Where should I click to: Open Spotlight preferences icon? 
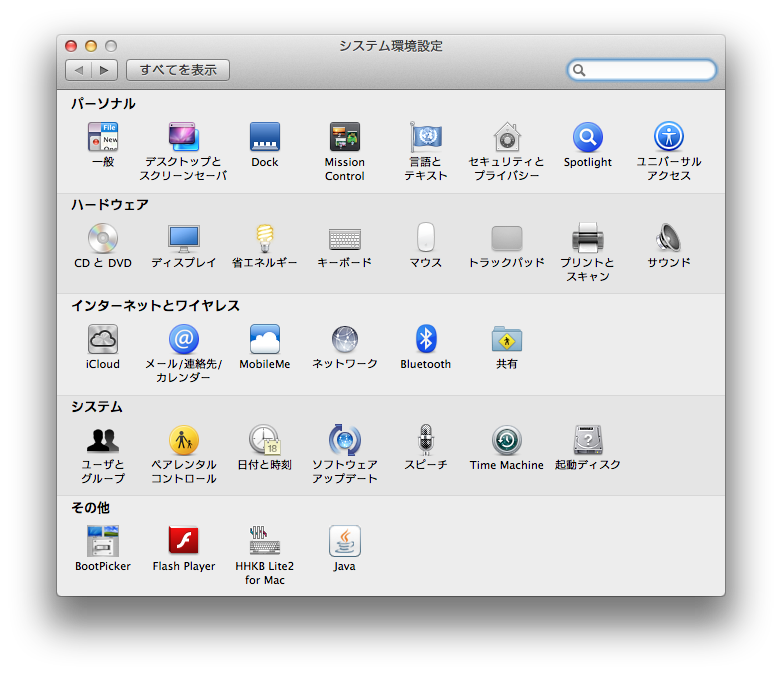point(587,137)
